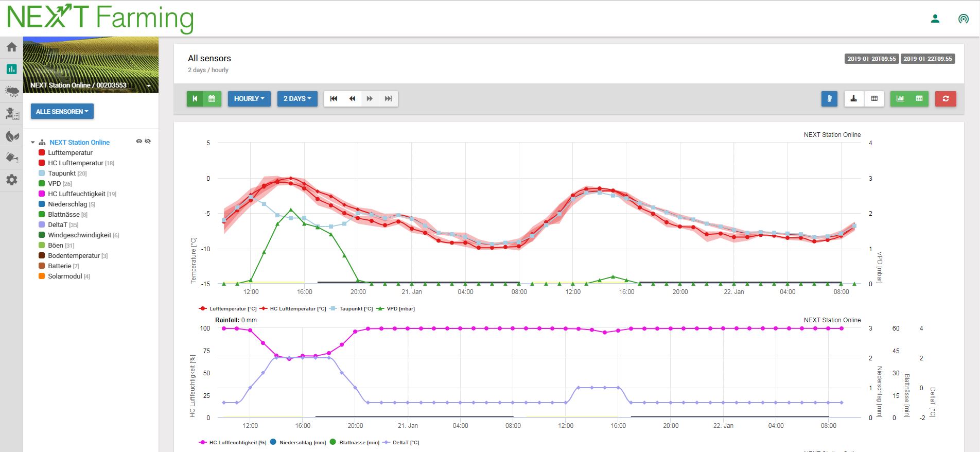This screenshot has width=980, height=452.
Task: Show all sensors with eye icon
Action: pyautogui.click(x=138, y=141)
